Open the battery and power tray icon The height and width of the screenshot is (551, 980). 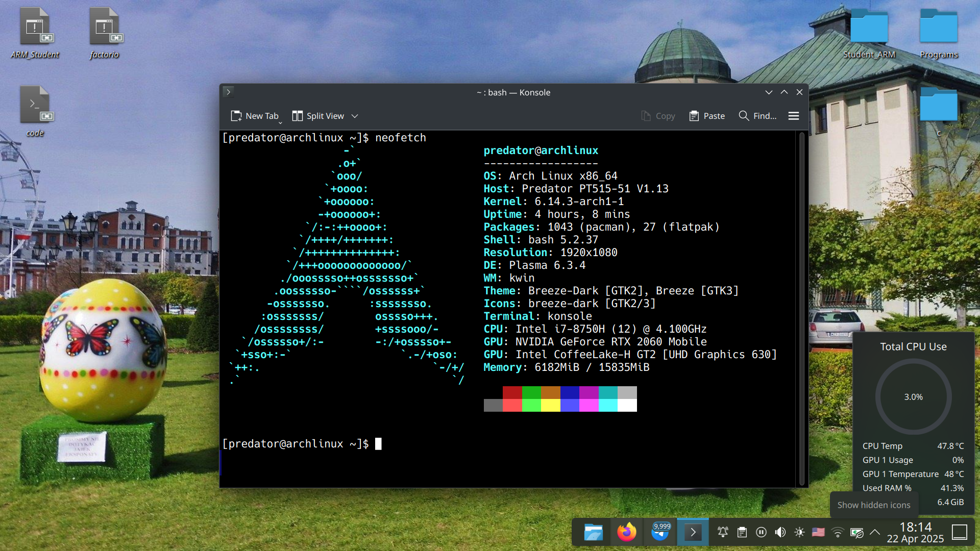(856, 533)
